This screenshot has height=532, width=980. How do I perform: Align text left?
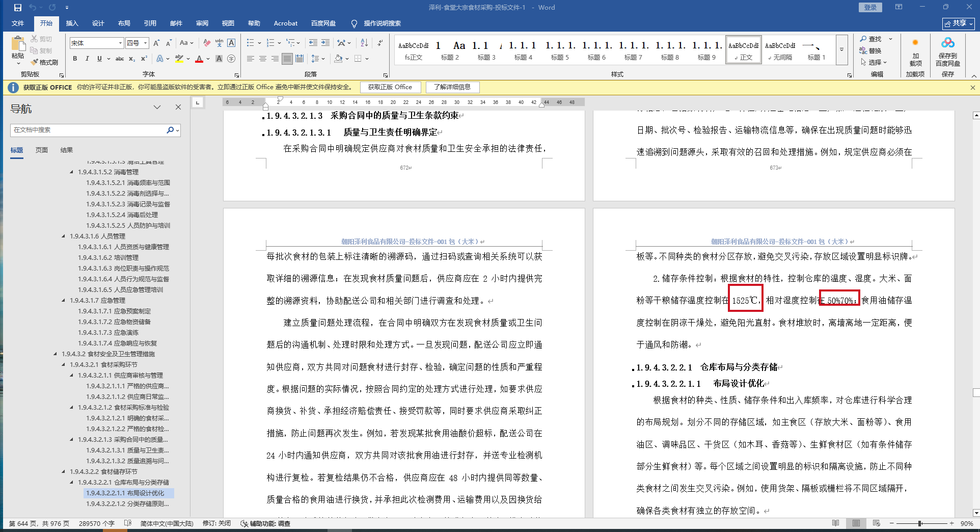(x=251, y=59)
